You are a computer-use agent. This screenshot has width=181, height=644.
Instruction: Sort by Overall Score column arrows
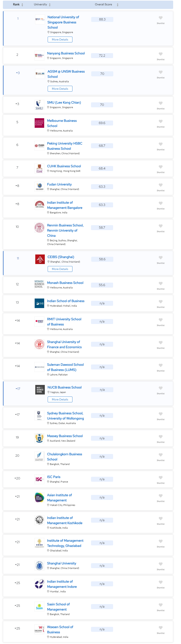click(118, 5)
